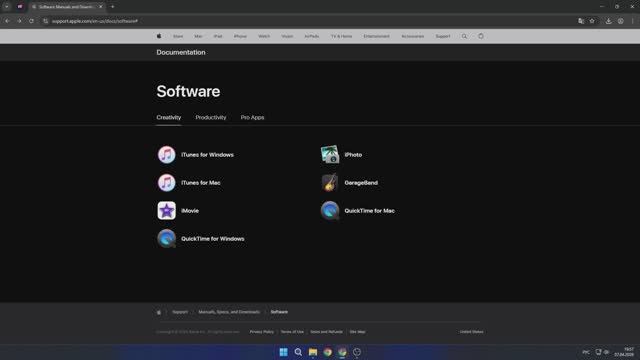
Task: Change region via United States link
Action: pyautogui.click(x=471, y=332)
